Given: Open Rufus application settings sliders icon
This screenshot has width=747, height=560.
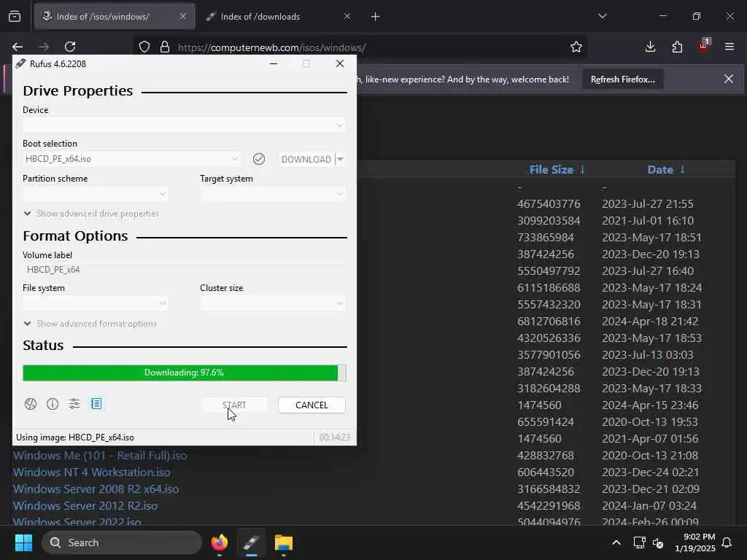Looking at the screenshot, I should (74, 404).
